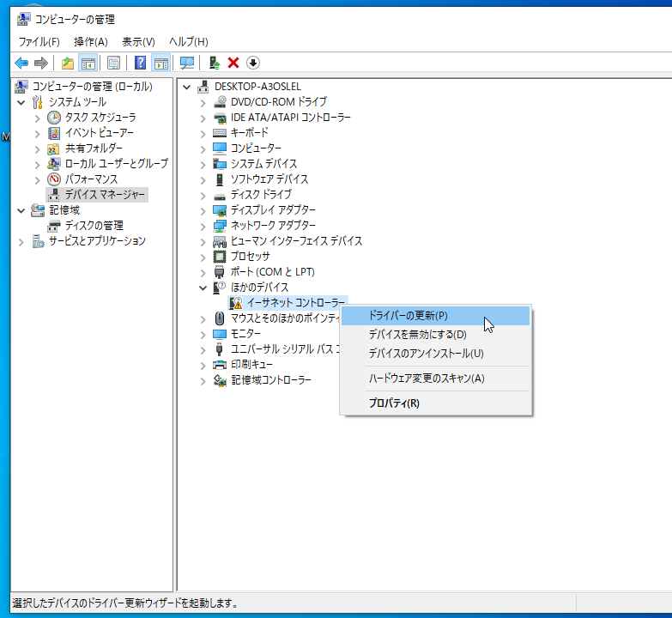Expand the 記憶域コントローラー category
Screen dimensions: 672x618
203,380
